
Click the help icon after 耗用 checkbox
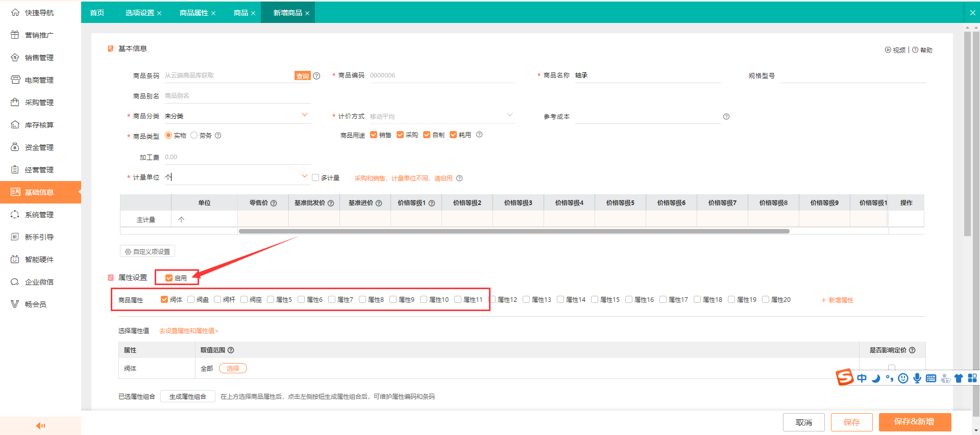pyautogui.click(x=479, y=135)
